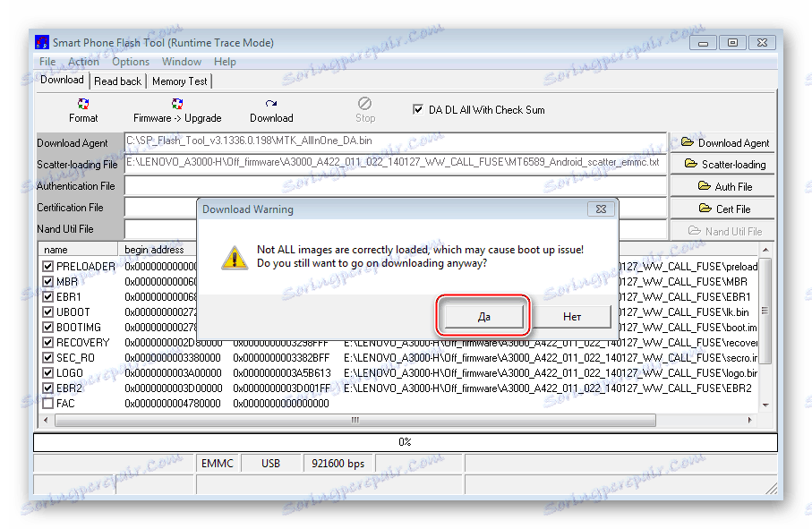Toggle DA DL All With Check Sum

(x=418, y=109)
